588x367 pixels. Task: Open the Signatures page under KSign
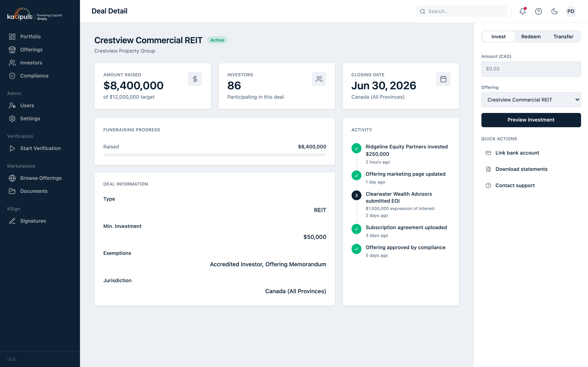coord(33,221)
